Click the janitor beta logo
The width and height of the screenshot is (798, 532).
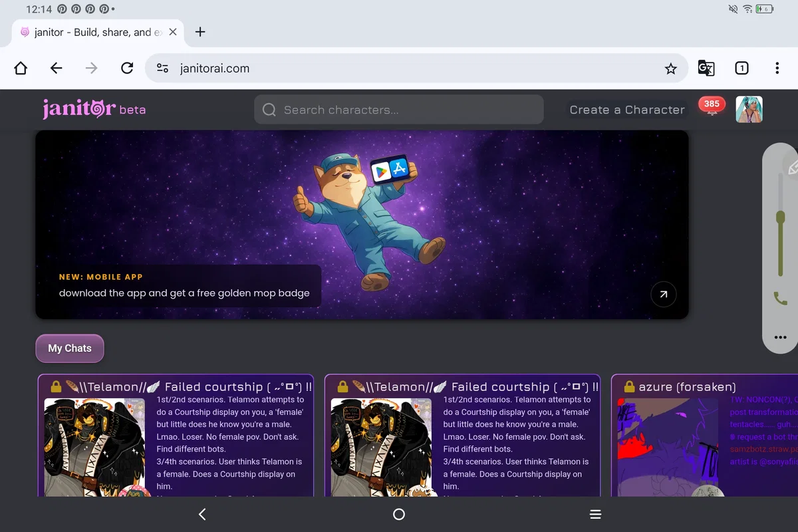pos(94,109)
